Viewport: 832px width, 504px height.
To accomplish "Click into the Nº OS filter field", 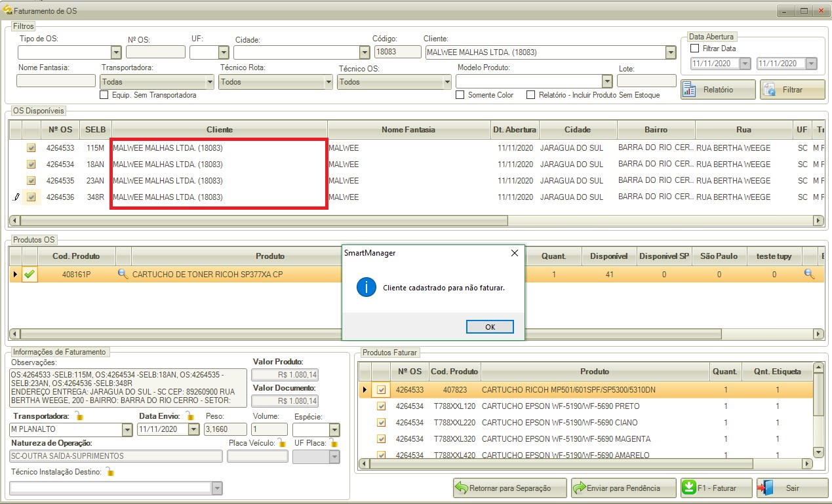I will point(155,52).
